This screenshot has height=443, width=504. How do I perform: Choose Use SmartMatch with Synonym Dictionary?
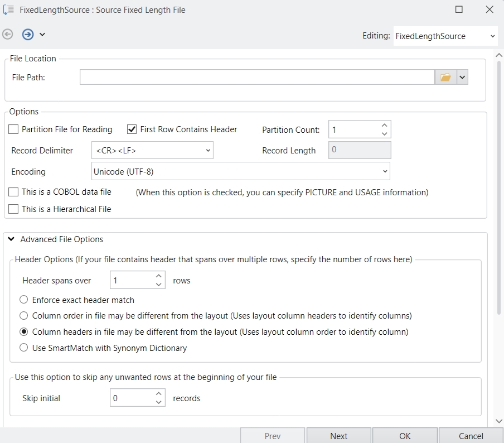pos(24,348)
